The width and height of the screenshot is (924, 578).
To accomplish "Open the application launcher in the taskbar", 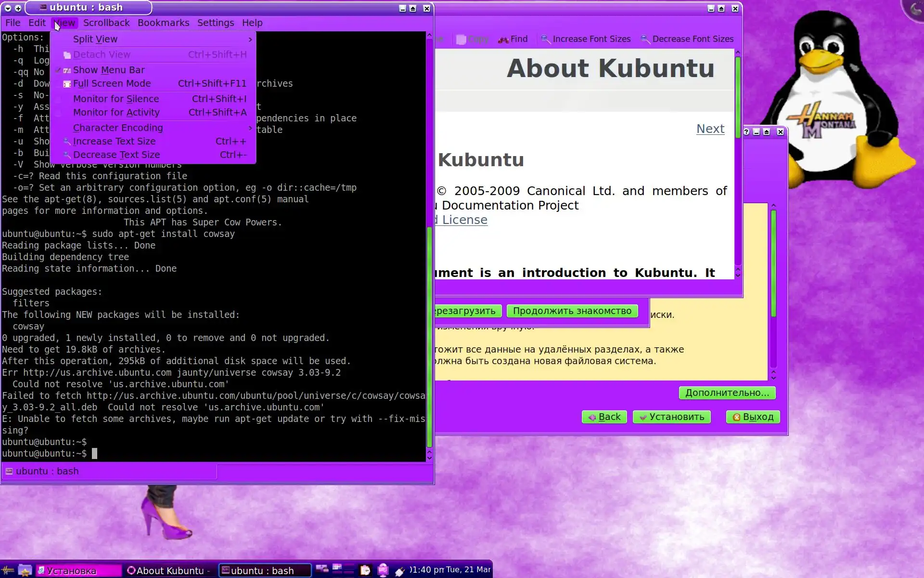I will pos(8,571).
